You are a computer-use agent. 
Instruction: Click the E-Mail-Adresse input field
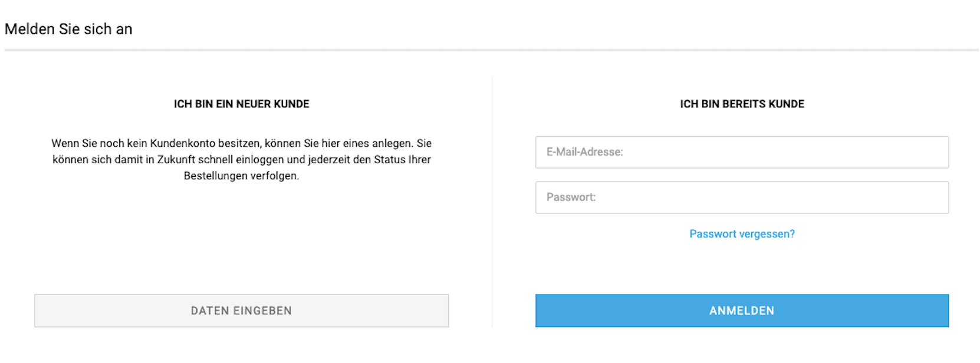coord(741,152)
